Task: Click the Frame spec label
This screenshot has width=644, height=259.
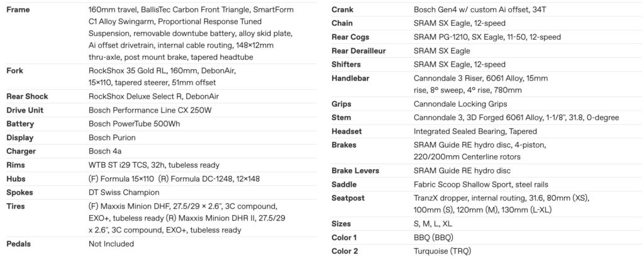Action: pyautogui.click(x=18, y=10)
